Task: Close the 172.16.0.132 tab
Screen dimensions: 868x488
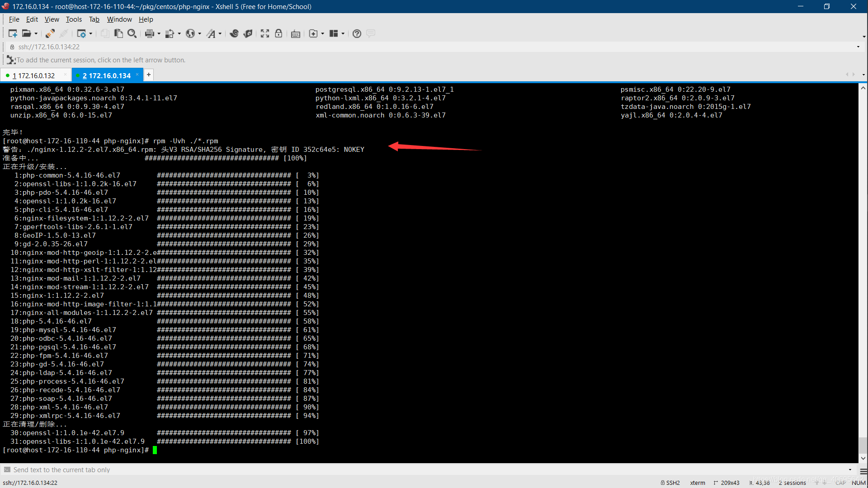Action: [x=66, y=75]
